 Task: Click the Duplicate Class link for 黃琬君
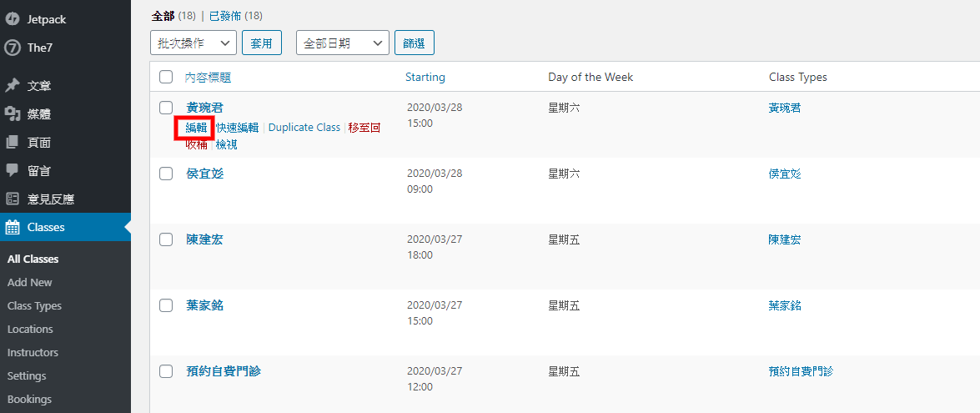click(x=304, y=127)
